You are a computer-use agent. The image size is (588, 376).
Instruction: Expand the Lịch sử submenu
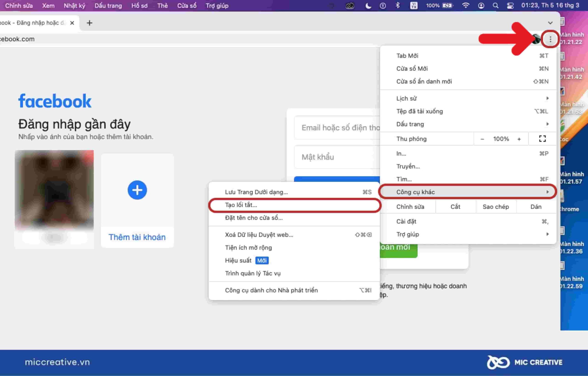pyautogui.click(x=468, y=98)
